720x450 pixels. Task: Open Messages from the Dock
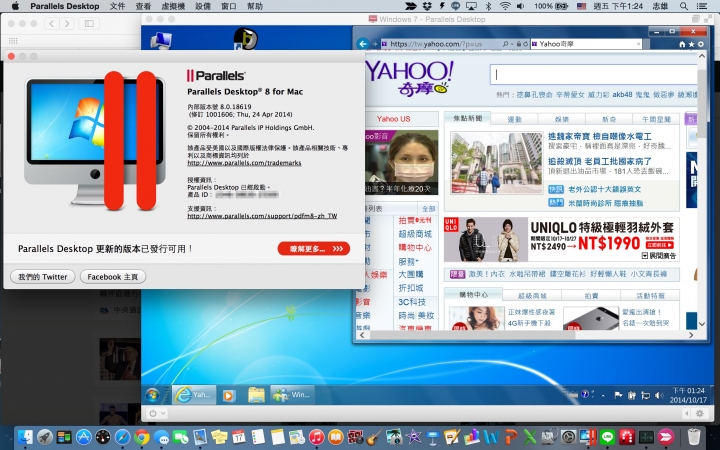(161, 437)
